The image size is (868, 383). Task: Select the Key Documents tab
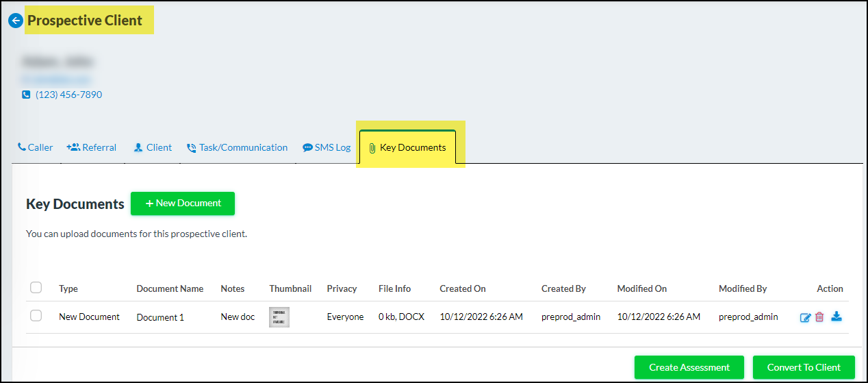click(x=407, y=147)
